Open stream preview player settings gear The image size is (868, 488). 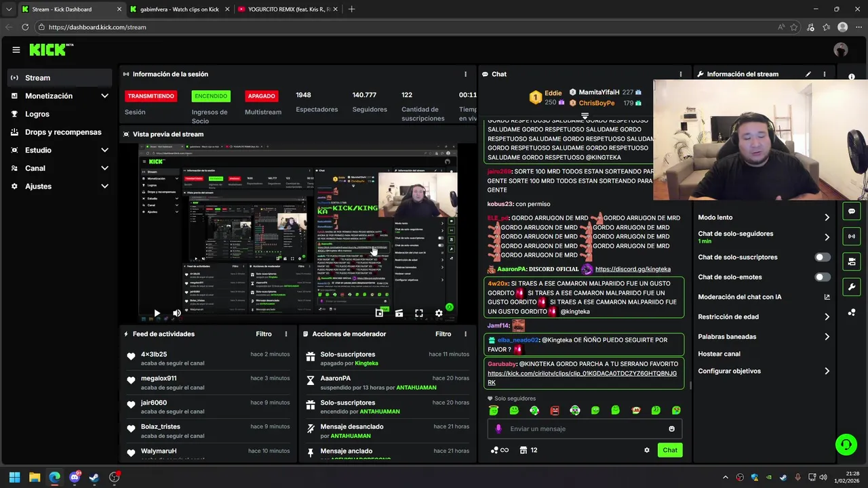click(x=439, y=313)
